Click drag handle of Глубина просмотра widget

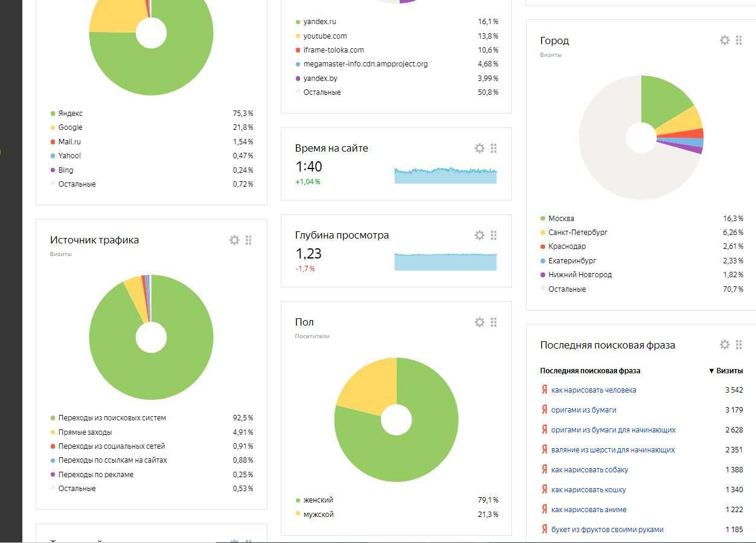coord(494,235)
